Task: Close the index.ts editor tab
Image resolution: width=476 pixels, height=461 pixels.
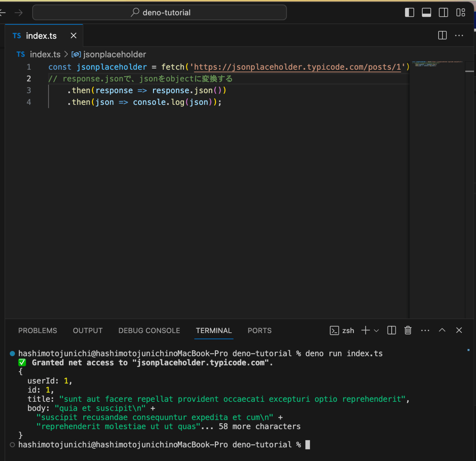Action: pos(73,36)
